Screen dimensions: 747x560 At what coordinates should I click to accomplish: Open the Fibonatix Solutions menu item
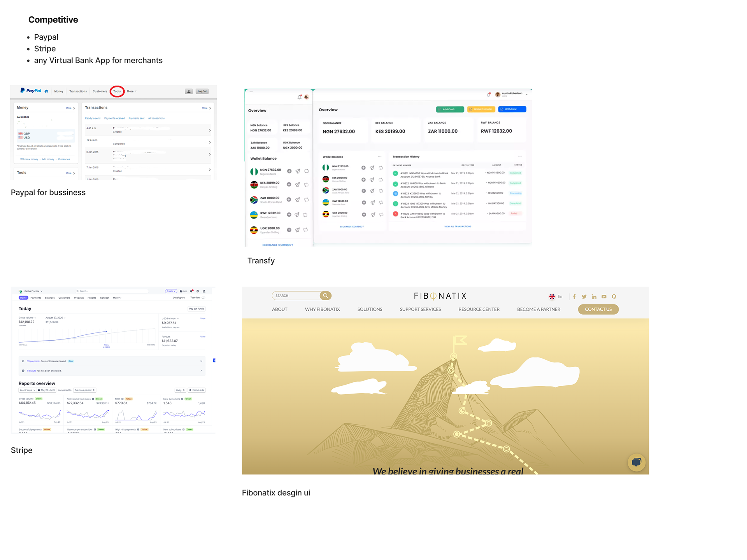tap(370, 309)
